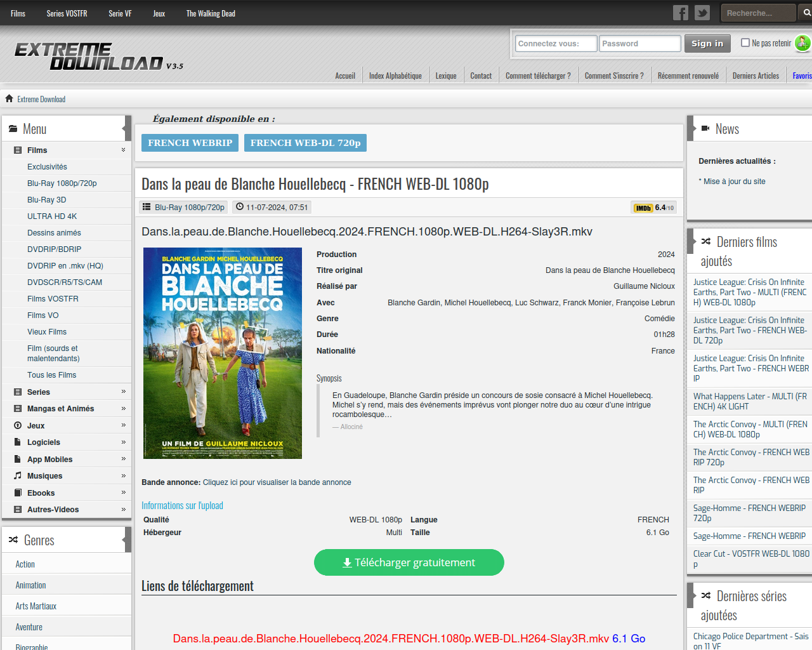Image resolution: width=812 pixels, height=650 pixels.
Task: Open the Twitter page icon
Action: click(702, 13)
